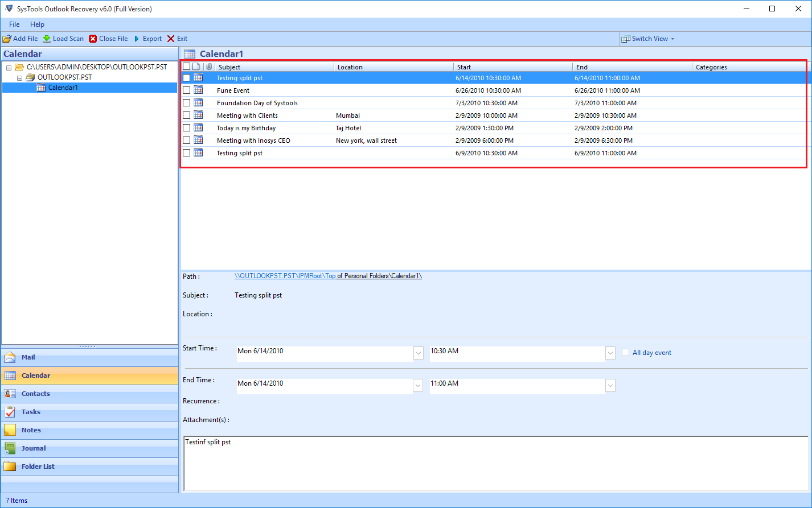This screenshot has height=508, width=812.
Task: Sort by the Subject column header
Action: pos(274,67)
